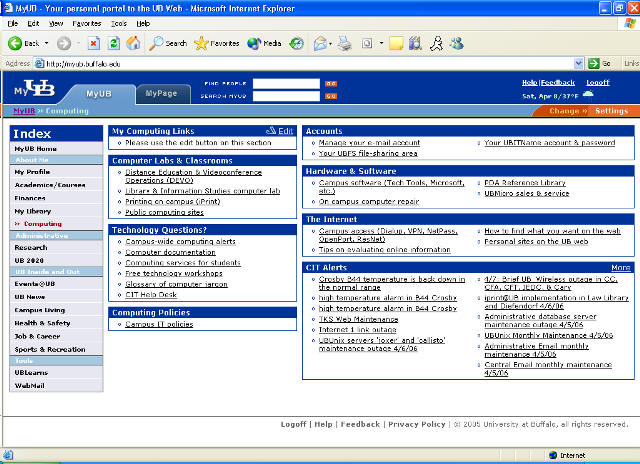Open Privacy Policy footer link

(416, 424)
